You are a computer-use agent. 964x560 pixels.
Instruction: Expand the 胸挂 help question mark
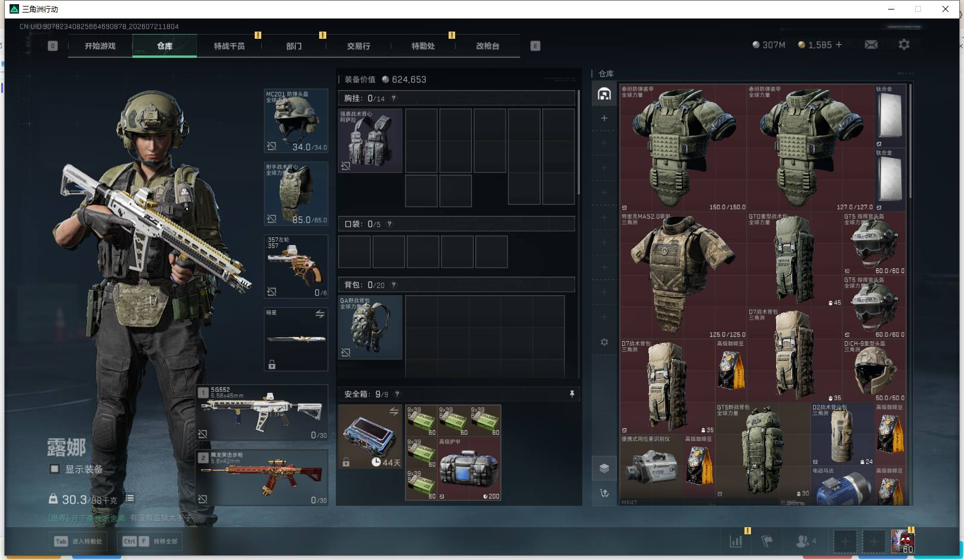click(x=394, y=98)
